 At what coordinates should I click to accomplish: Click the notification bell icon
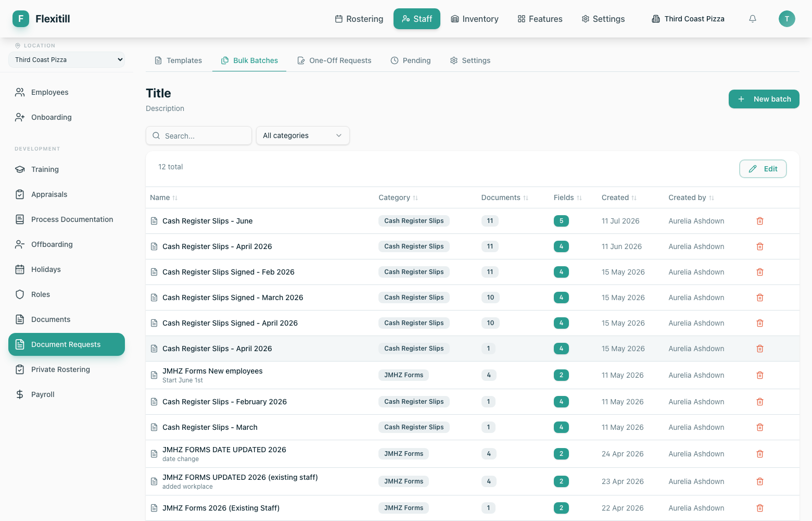click(x=753, y=19)
